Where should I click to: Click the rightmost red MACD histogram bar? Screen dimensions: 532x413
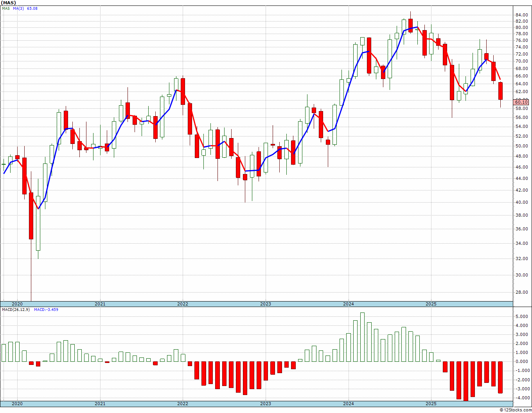500,377
